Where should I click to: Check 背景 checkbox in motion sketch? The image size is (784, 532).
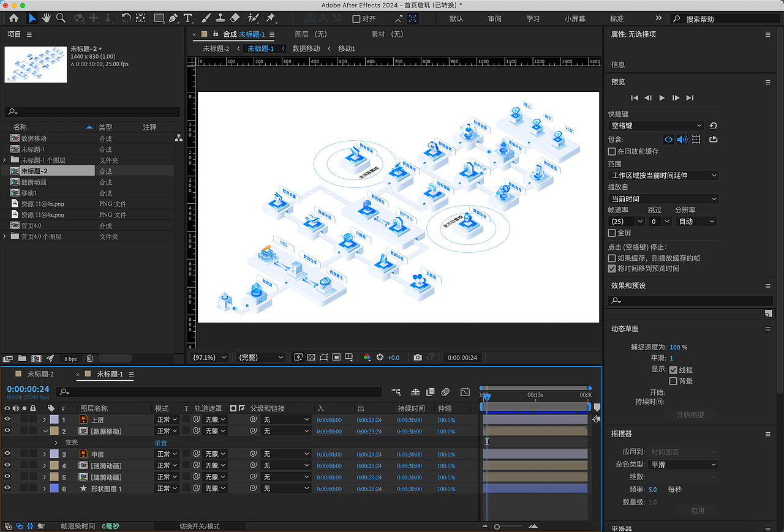[x=673, y=381]
